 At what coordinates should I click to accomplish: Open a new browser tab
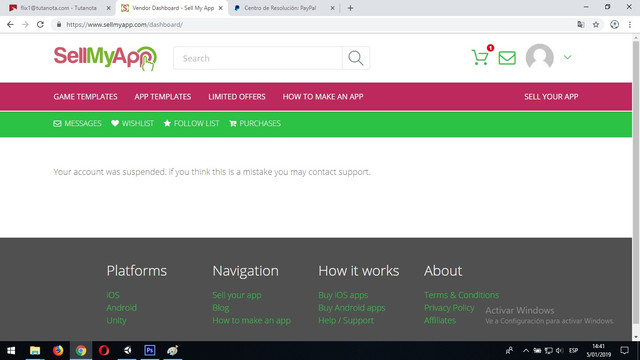tap(350, 8)
